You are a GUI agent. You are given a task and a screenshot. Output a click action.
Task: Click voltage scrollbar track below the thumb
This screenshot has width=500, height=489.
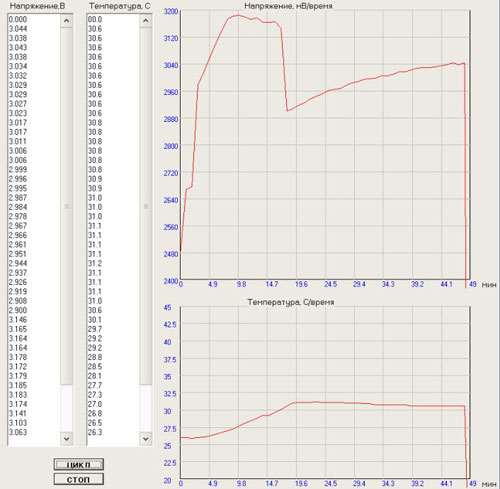66,408
